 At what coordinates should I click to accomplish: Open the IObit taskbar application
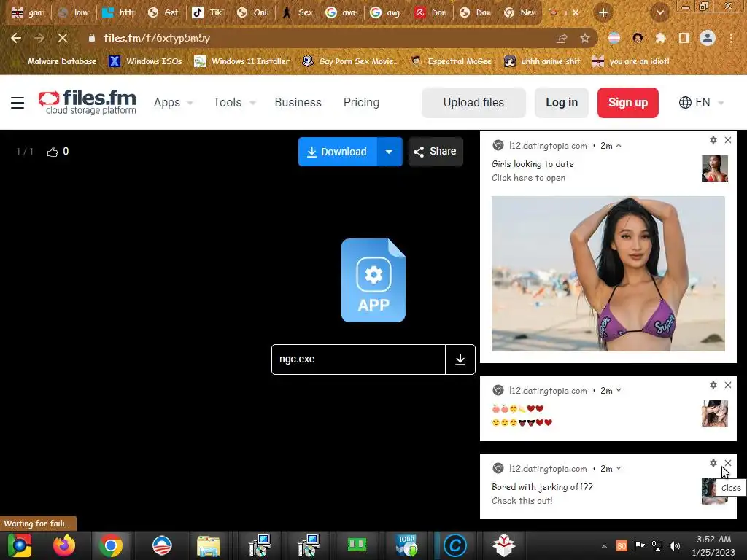click(x=406, y=545)
